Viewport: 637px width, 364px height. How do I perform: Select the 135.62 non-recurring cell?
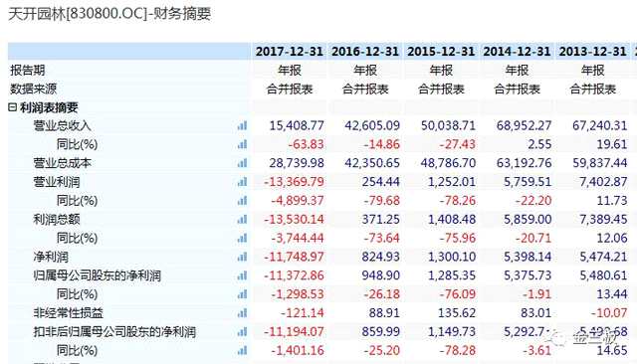pos(457,313)
